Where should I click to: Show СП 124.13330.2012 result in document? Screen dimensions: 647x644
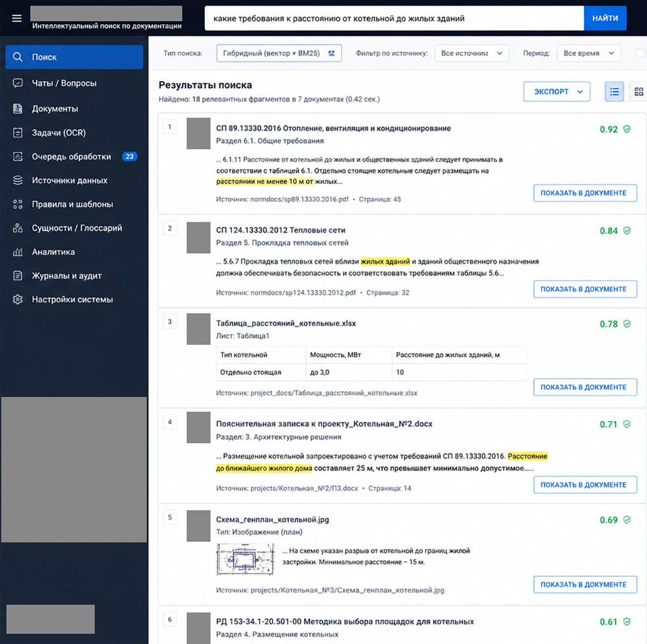[585, 289]
